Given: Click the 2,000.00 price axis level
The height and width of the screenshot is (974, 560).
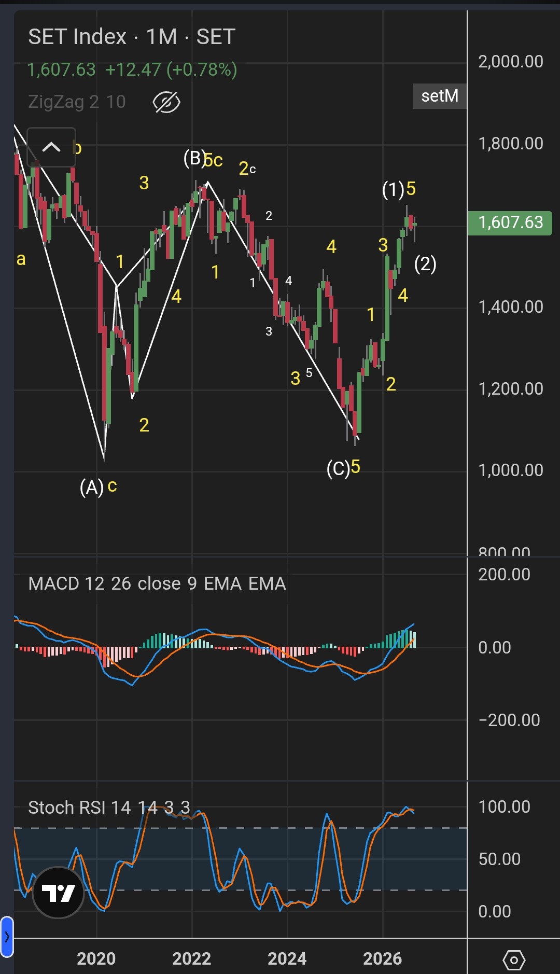Looking at the screenshot, I should point(511,62).
